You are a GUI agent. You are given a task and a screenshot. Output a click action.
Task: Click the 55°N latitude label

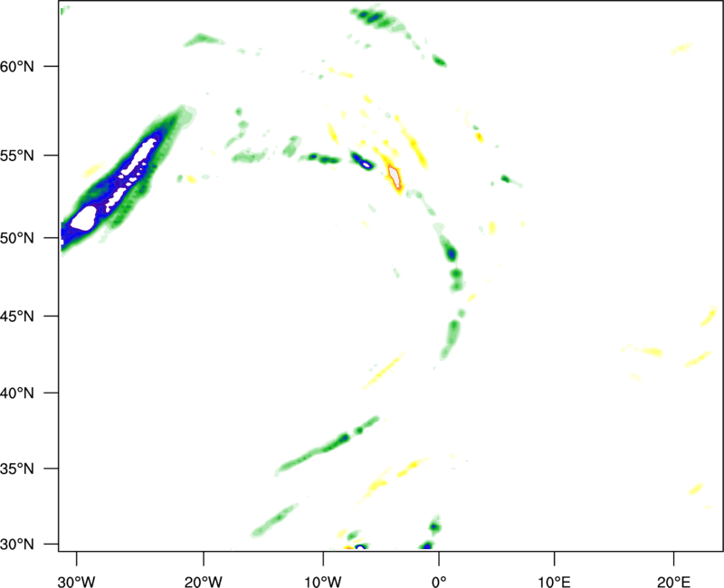click(x=17, y=156)
